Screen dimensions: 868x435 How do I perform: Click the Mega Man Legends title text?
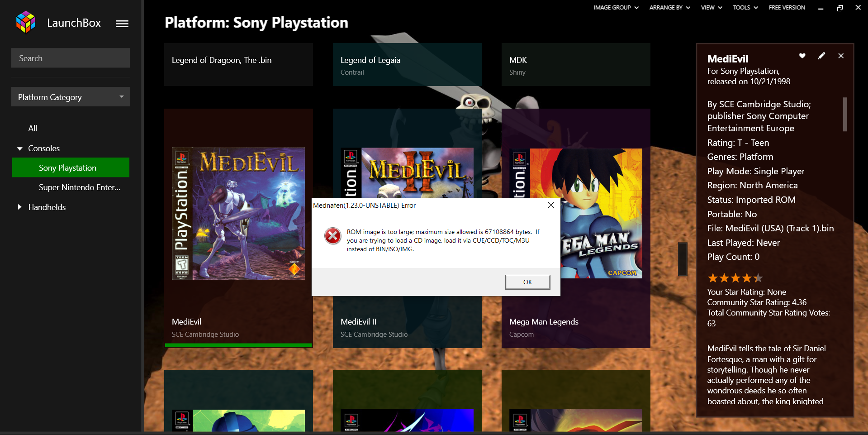click(544, 322)
